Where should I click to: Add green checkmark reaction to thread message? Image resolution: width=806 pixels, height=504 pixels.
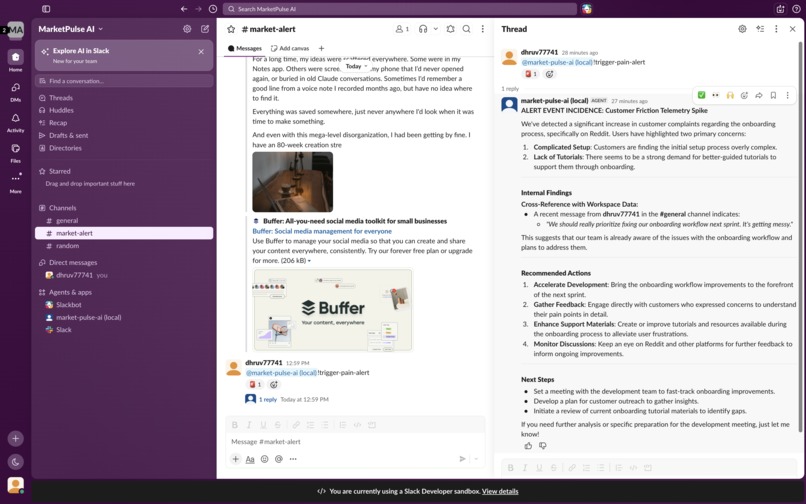pyautogui.click(x=701, y=95)
